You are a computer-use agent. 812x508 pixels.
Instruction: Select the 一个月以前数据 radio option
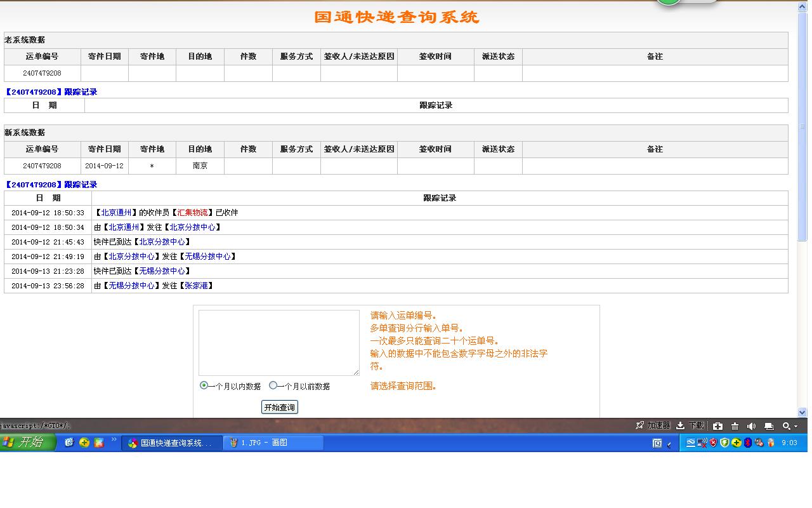[273, 385]
